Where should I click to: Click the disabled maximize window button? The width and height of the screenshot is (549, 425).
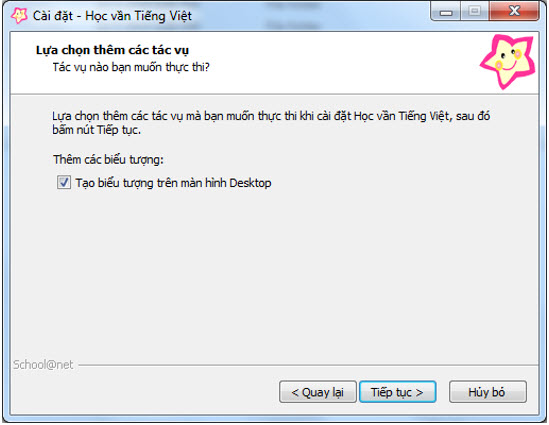pyautogui.click(x=474, y=12)
